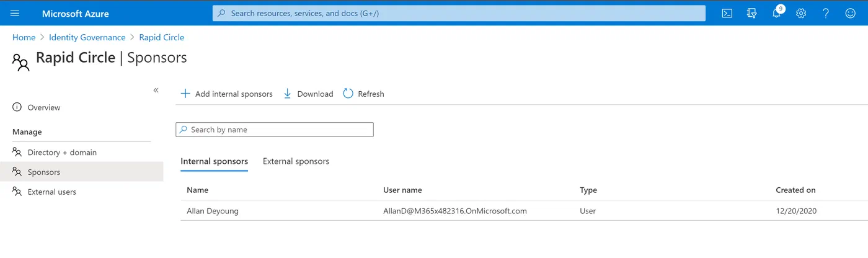Image resolution: width=868 pixels, height=258 pixels.
Task: Open the notifications bell
Action: (x=777, y=13)
